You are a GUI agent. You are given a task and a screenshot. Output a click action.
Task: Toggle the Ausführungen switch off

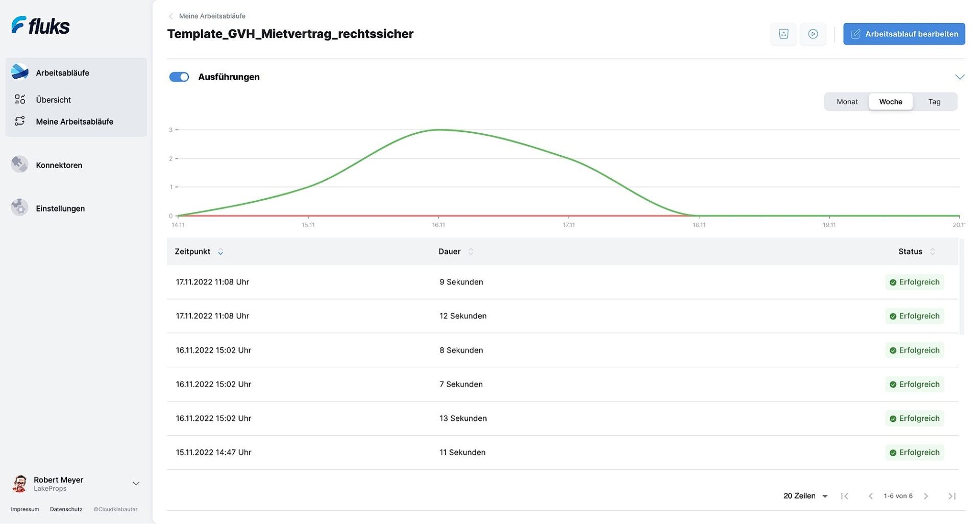pos(179,77)
